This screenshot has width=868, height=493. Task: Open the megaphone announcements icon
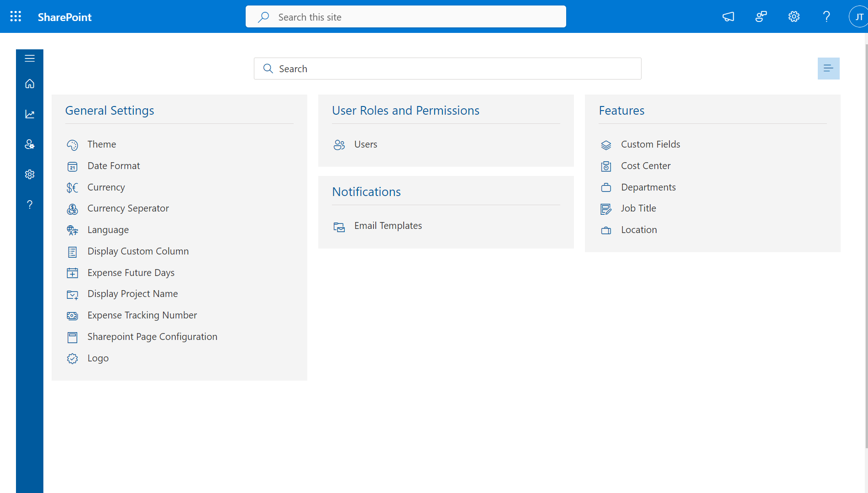pos(728,17)
